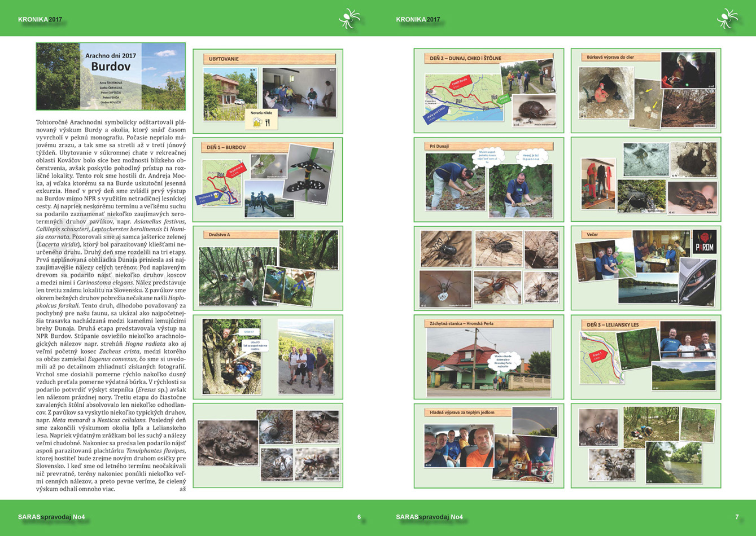Screen dimensions: 756x536
Task: Click the fork and knife icon under "Nevaria nikde"
Action: pos(268,122)
